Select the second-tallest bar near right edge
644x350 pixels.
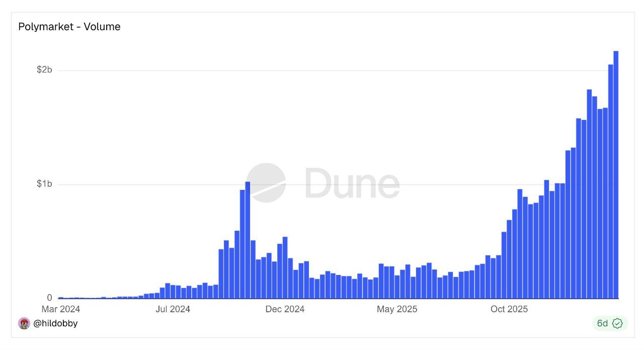tap(610, 181)
